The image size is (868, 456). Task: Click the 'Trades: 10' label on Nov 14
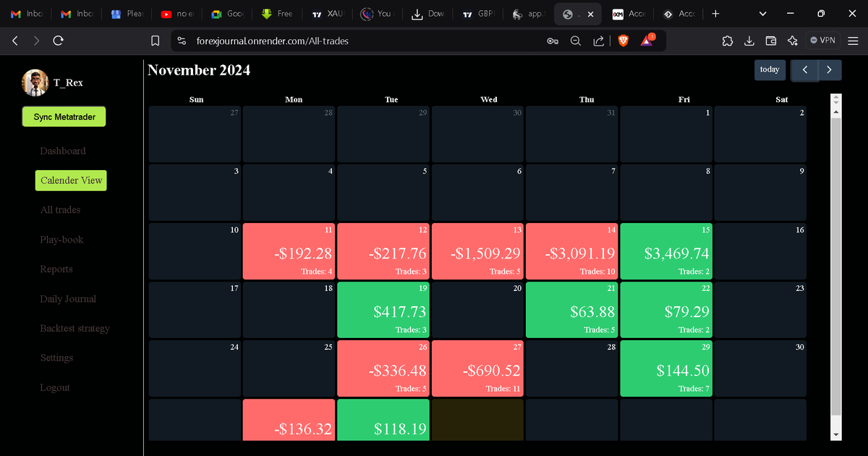[x=597, y=271]
